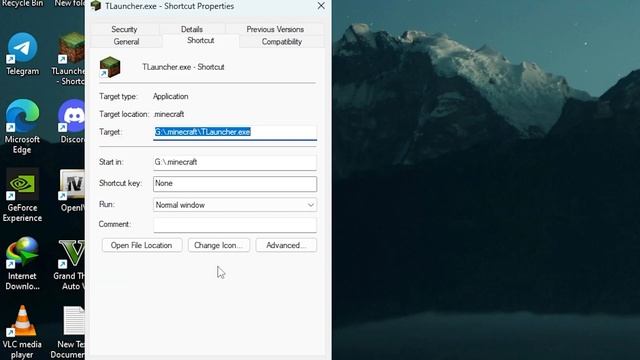The width and height of the screenshot is (640, 360).
Task: Select the Shortcut tab
Action: (200, 41)
